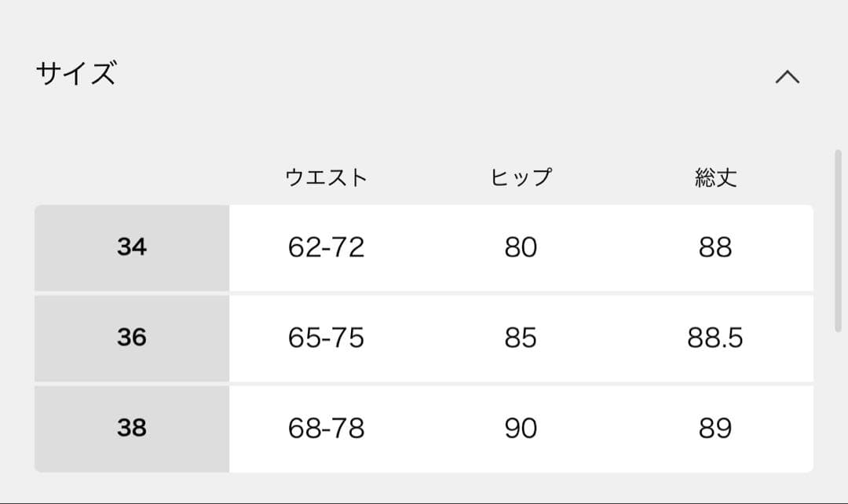The height and width of the screenshot is (504, 848).
Task: Click hip value 85
Action: [521, 338]
